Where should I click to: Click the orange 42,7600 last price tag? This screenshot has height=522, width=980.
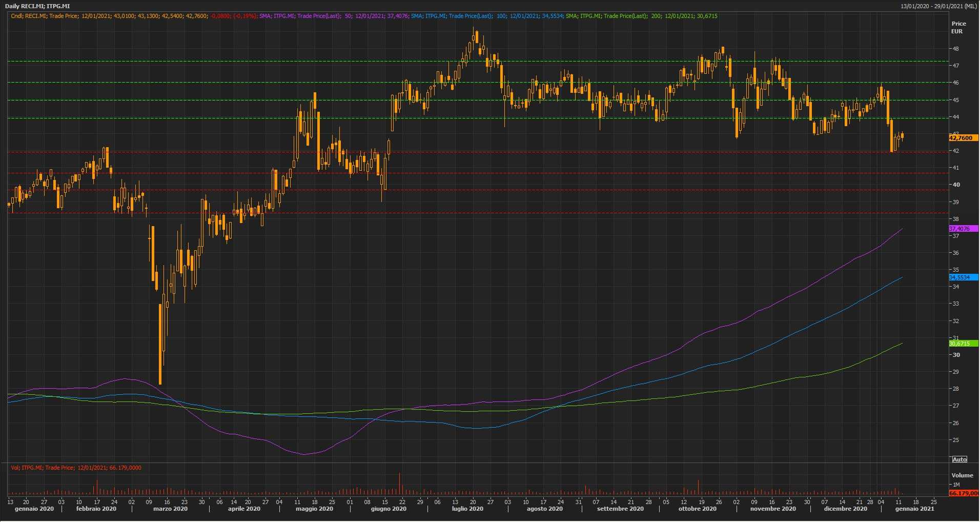point(962,138)
